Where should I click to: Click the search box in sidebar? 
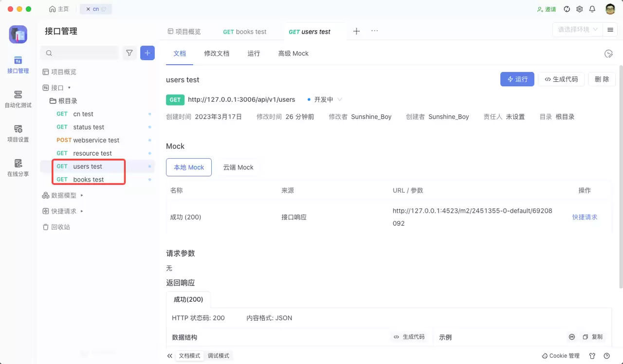(80, 53)
